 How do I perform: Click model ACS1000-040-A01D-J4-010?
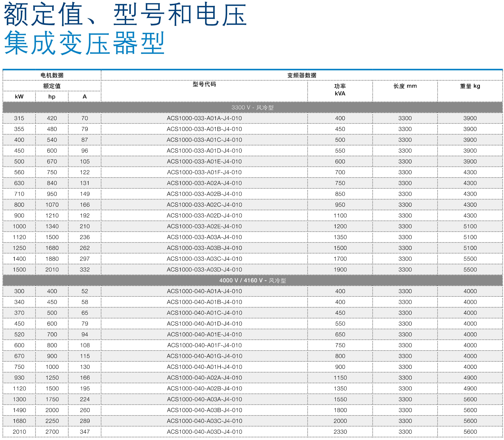coord(204,324)
